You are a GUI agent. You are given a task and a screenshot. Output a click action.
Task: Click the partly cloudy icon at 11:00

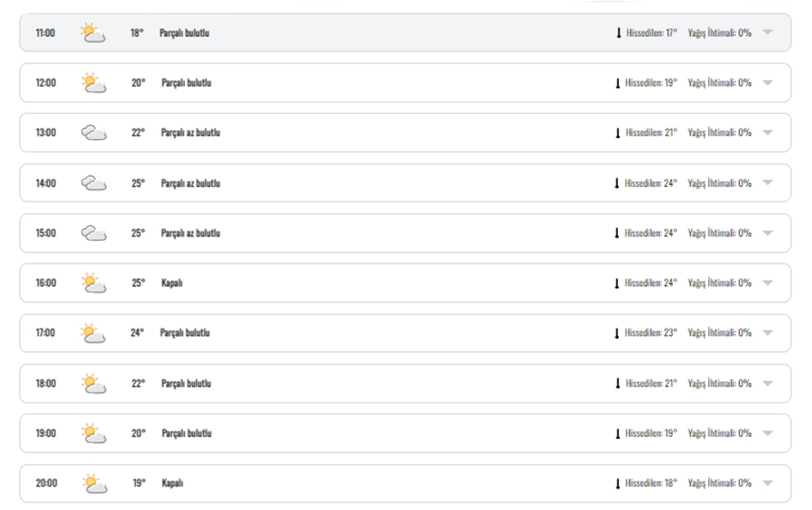point(93,32)
